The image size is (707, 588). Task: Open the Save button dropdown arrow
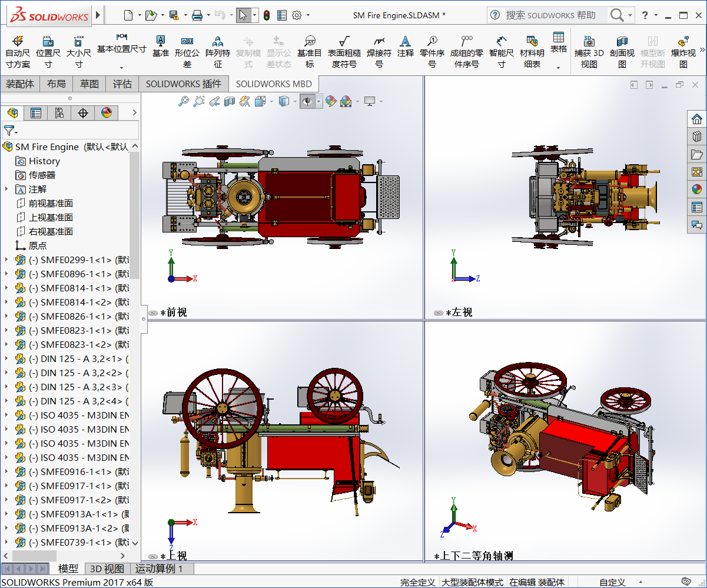185,16
